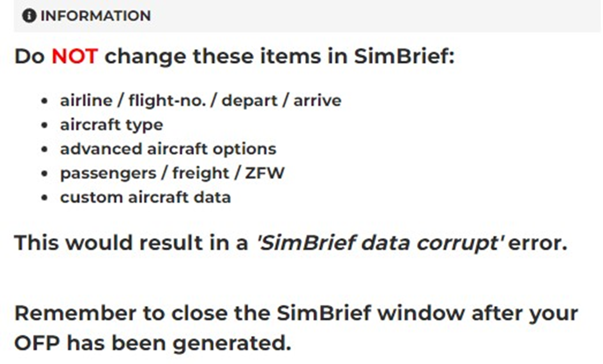
Task: Click the empty gray header bar area
Action: (369, 16)
